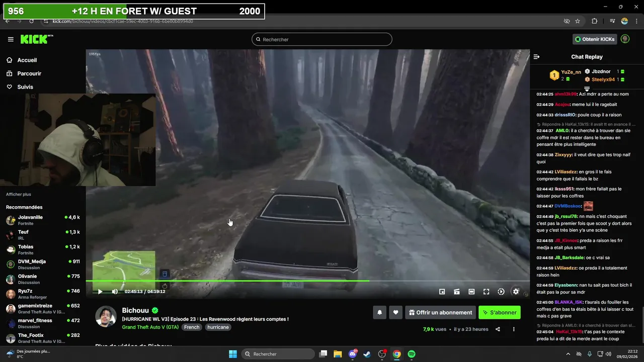Expand Afficher plus in sidebar
The height and width of the screenshot is (362, 644).
tap(19, 195)
